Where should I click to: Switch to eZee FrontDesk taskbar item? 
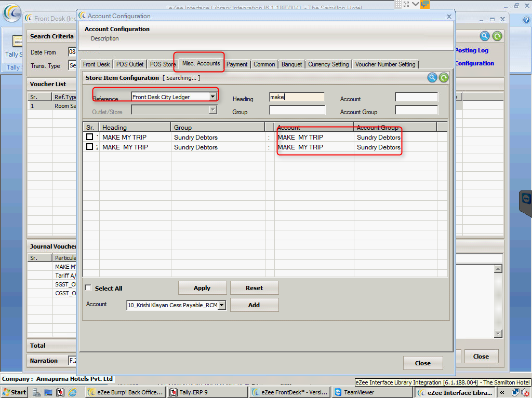[290, 392]
